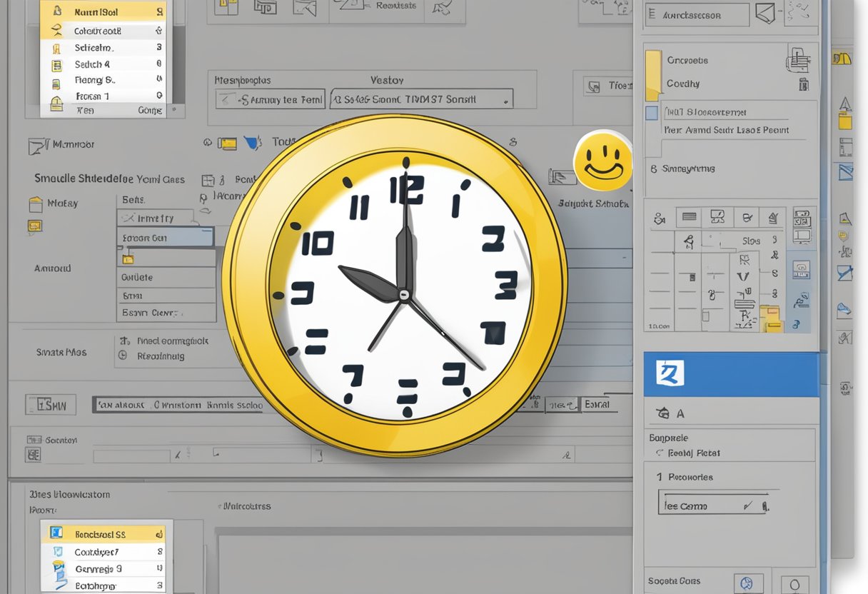Screen dimensions: 868x594
Task: Click the warning triangle icon in right strip
Action: click(845, 104)
